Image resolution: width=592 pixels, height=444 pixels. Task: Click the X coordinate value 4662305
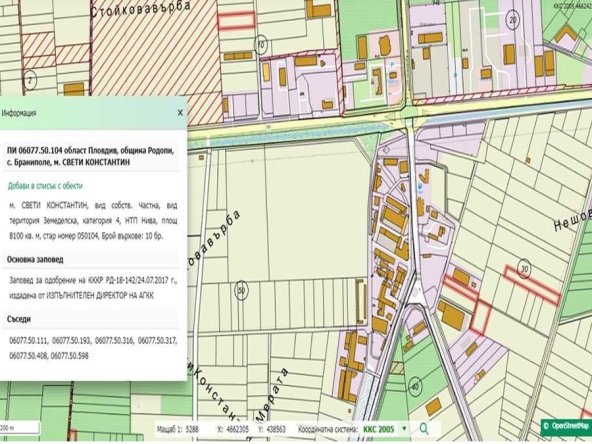(x=238, y=429)
